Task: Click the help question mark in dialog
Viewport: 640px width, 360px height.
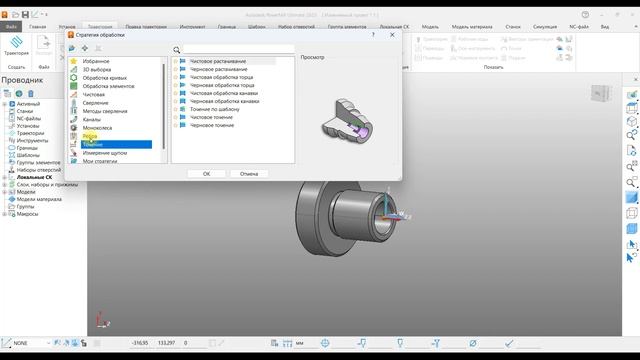Action: click(x=373, y=35)
